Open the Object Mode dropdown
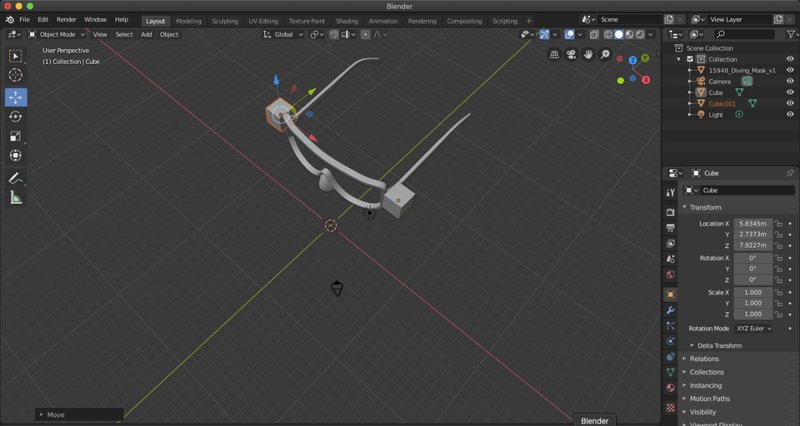This screenshot has width=800, height=426. point(58,34)
